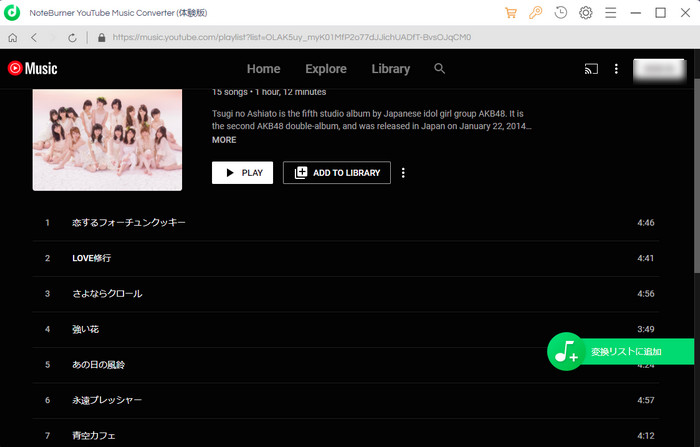This screenshot has width=700, height=447.
Task: Click the album description paragraph
Action: (371, 120)
